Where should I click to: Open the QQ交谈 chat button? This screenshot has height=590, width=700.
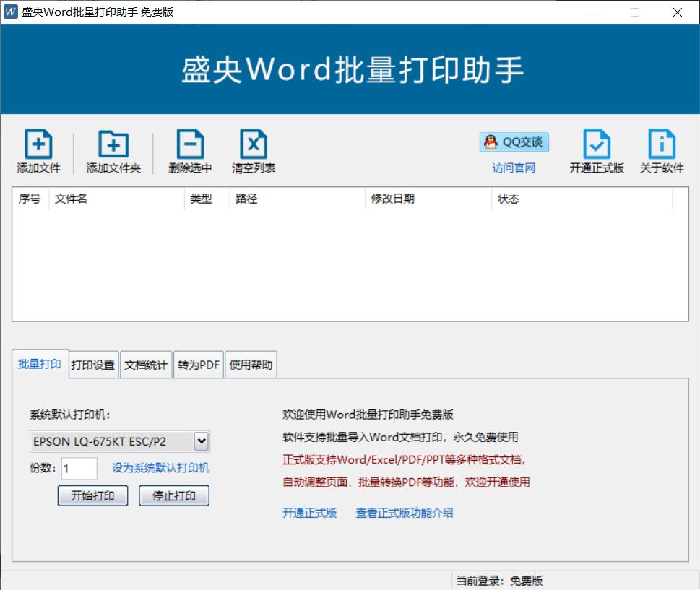pos(514,142)
